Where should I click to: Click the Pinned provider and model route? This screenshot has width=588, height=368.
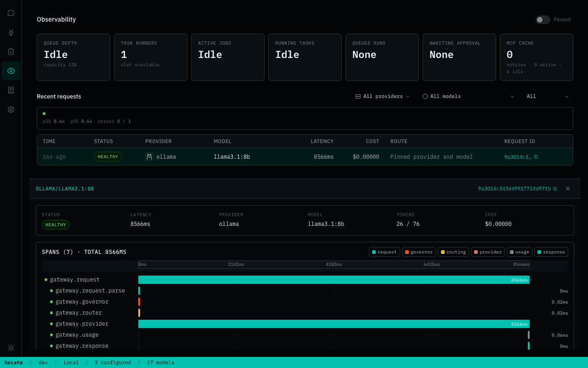pos(431,157)
